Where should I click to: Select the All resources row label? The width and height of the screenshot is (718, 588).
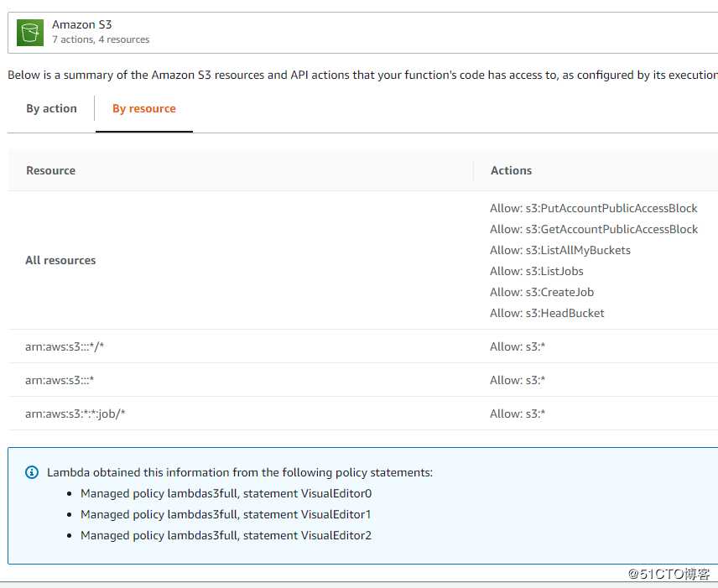[60, 260]
